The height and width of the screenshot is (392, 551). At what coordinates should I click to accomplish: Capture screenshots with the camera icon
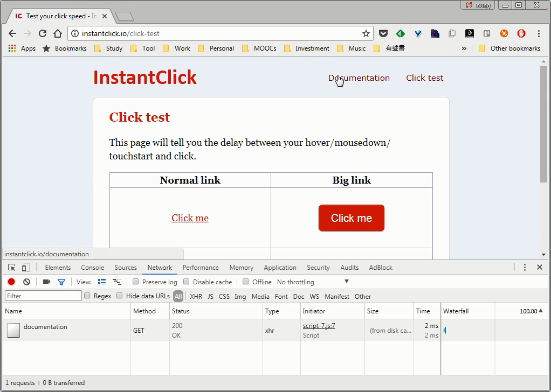pos(46,282)
